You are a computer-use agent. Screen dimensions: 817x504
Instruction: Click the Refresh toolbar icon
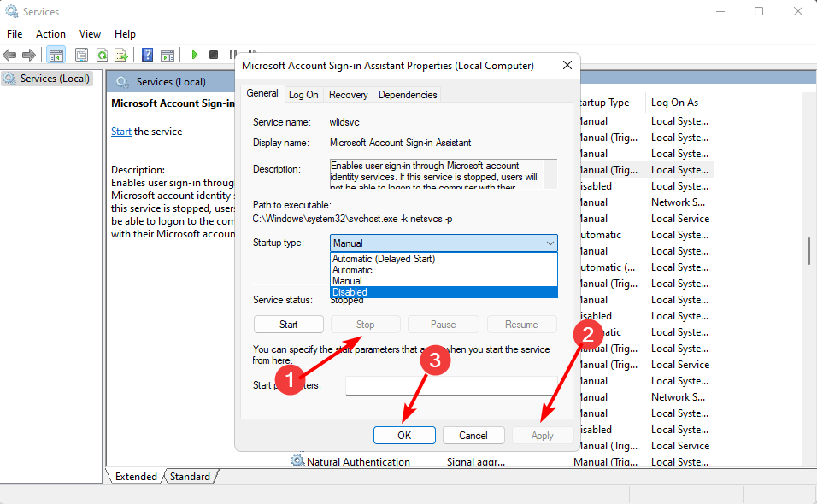pos(101,55)
